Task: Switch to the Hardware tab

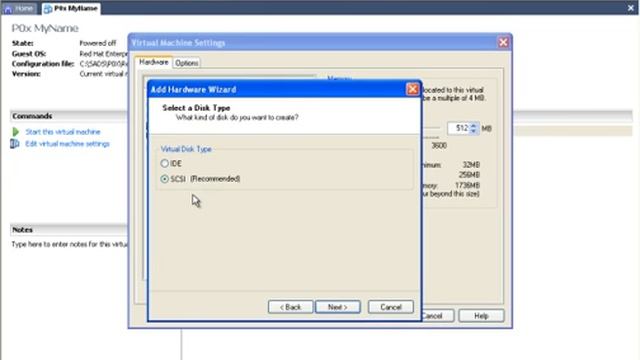Action: 153,62
